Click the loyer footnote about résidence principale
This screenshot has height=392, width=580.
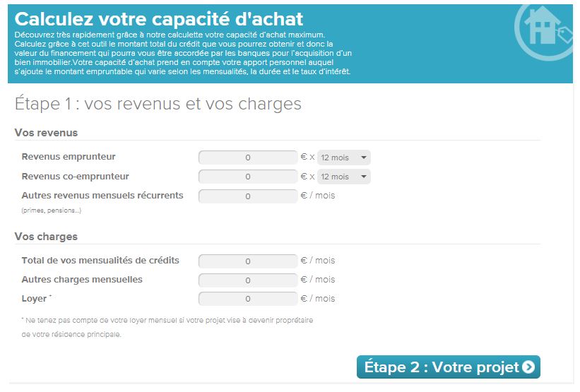[x=167, y=327]
